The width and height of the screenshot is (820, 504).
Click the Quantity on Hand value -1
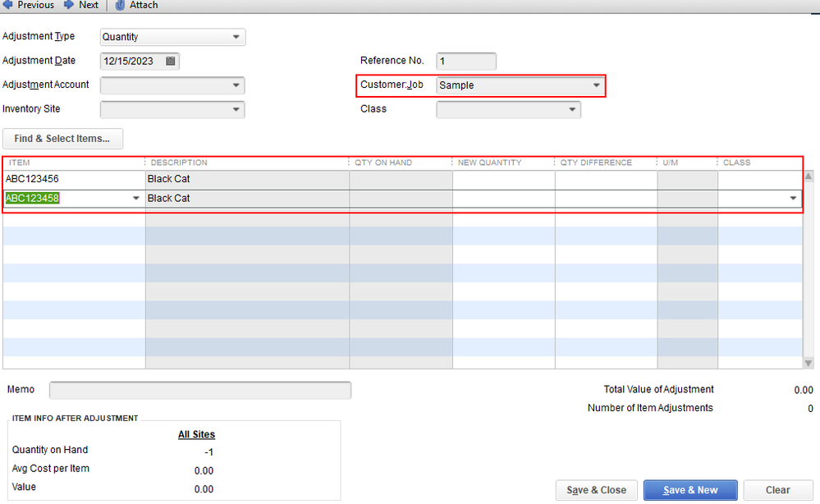[x=208, y=452]
